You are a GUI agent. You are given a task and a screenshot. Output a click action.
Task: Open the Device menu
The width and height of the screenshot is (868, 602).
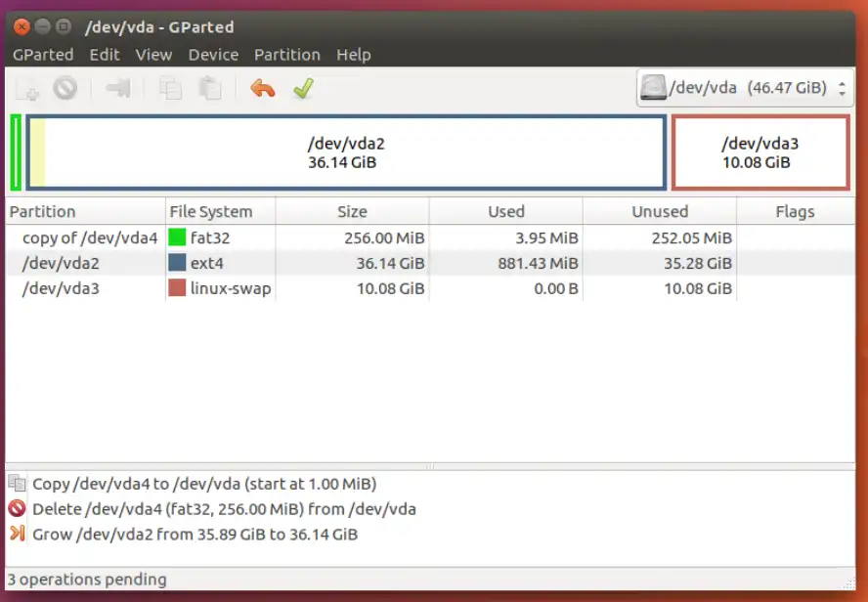coord(213,55)
